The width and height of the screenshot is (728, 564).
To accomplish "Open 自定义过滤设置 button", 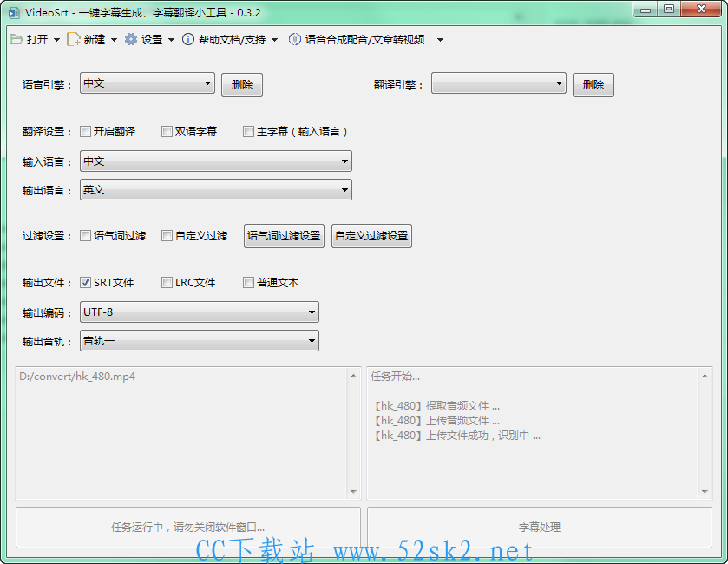I will pyautogui.click(x=371, y=236).
